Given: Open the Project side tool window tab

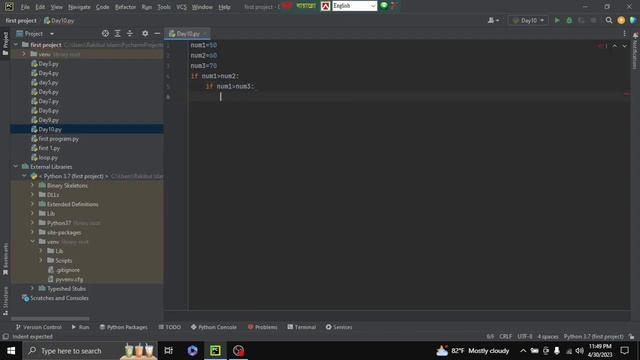Looking at the screenshot, I should click(5, 44).
